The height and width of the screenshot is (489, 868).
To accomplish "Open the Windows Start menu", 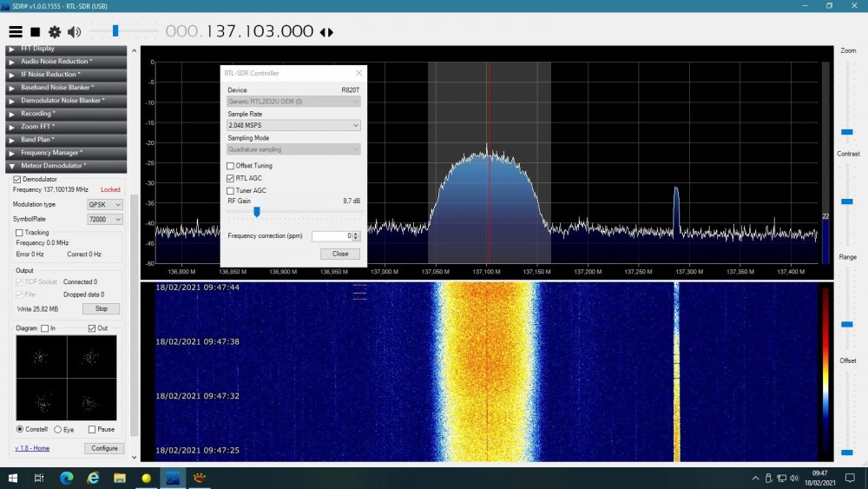I will tap(13, 478).
